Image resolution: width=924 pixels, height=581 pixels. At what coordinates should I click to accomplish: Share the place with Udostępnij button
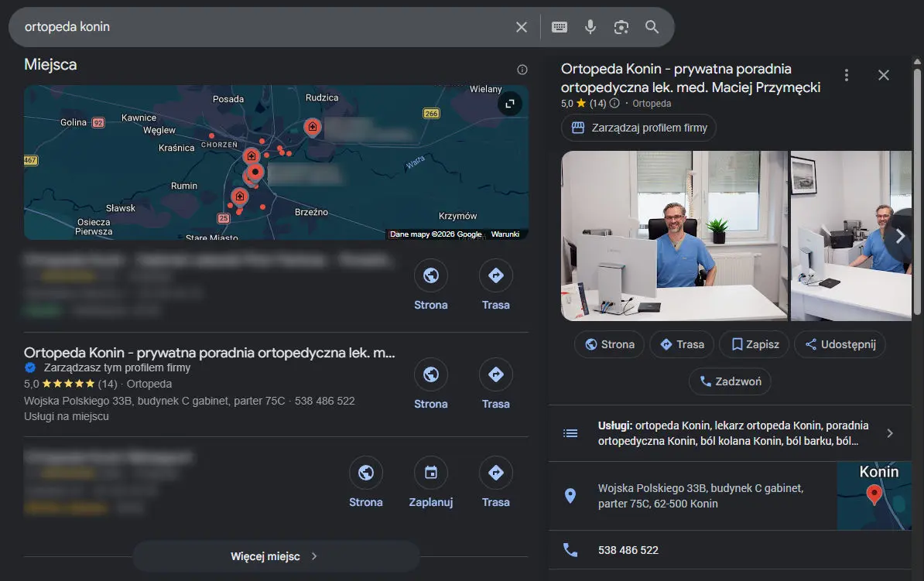click(840, 345)
